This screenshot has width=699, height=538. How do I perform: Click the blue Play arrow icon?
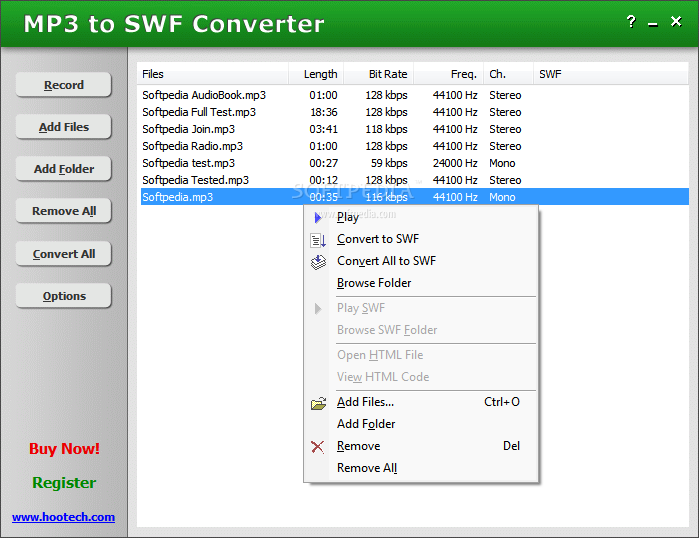(x=318, y=218)
